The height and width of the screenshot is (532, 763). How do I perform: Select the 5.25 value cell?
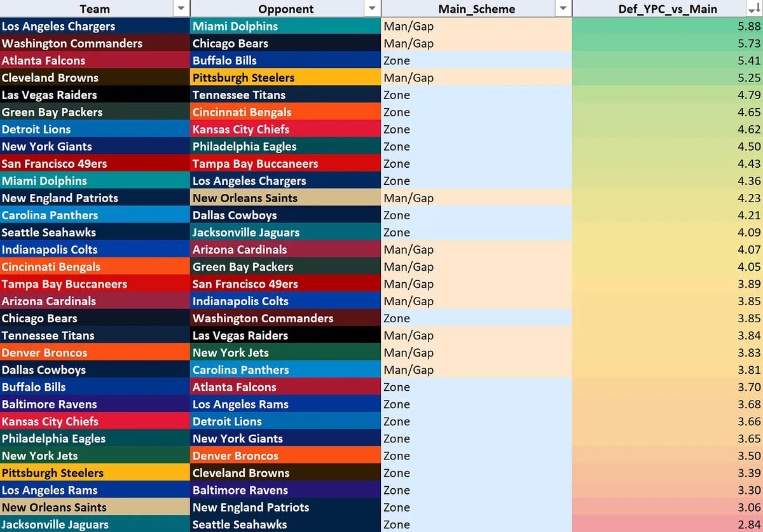tap(668, 78)
